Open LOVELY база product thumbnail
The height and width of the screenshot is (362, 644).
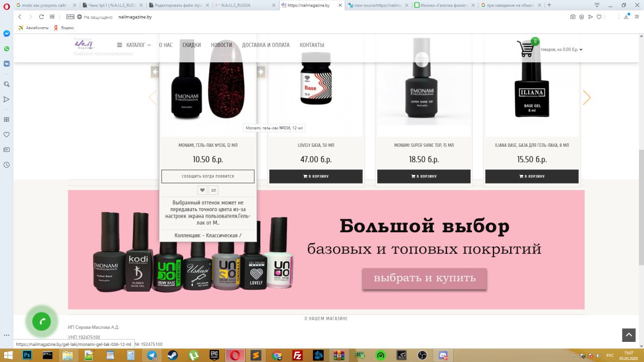tap(316, 84)
